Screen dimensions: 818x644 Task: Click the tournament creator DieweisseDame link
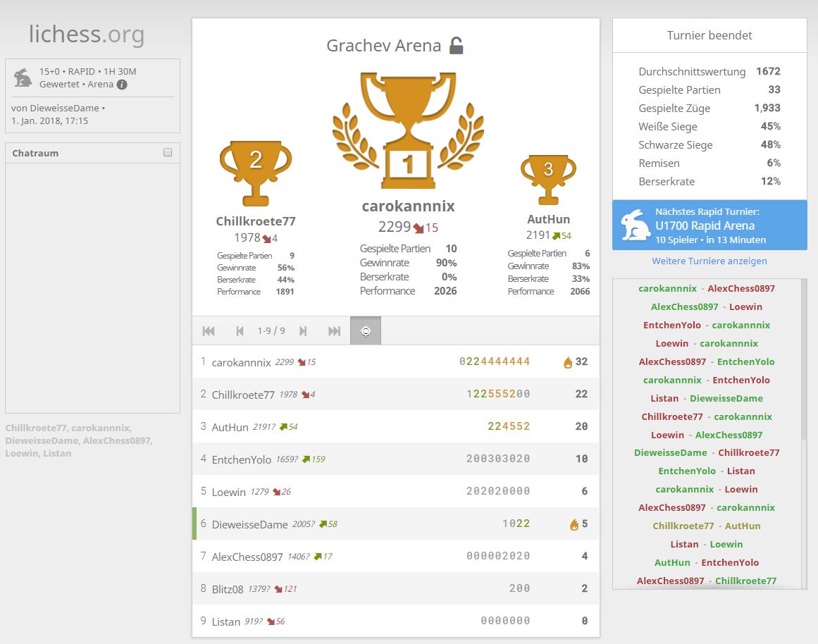(64, 108)
